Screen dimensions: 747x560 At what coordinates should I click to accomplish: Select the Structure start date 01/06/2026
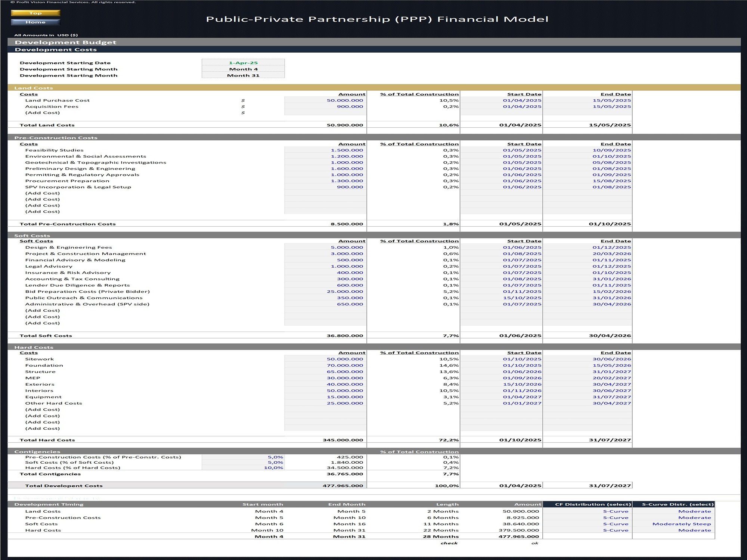502,372
